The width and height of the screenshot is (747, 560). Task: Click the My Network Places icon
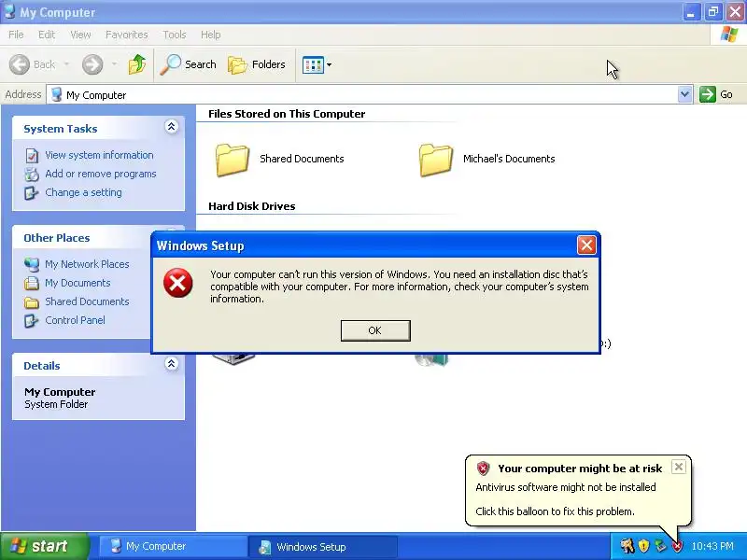(x=32, y=264)
